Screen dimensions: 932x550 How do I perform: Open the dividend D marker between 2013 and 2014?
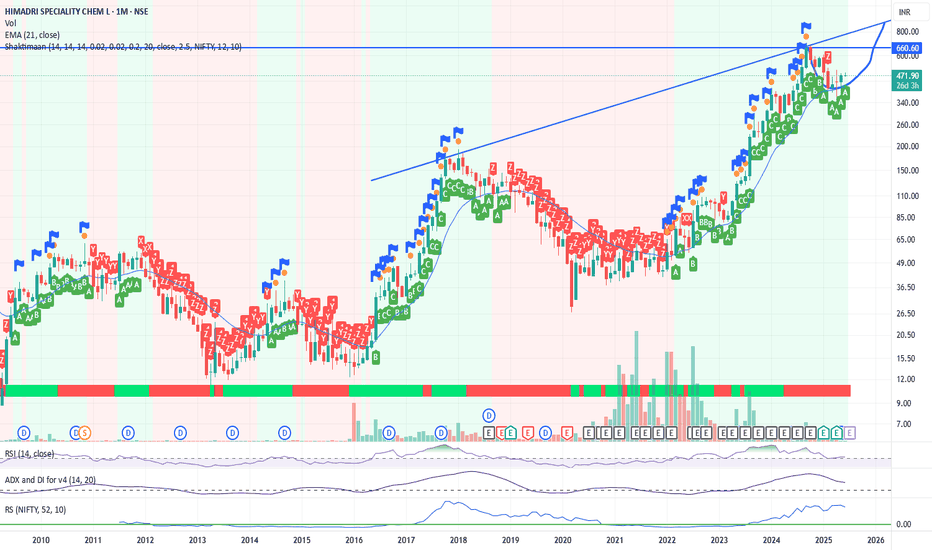(232, 433)
